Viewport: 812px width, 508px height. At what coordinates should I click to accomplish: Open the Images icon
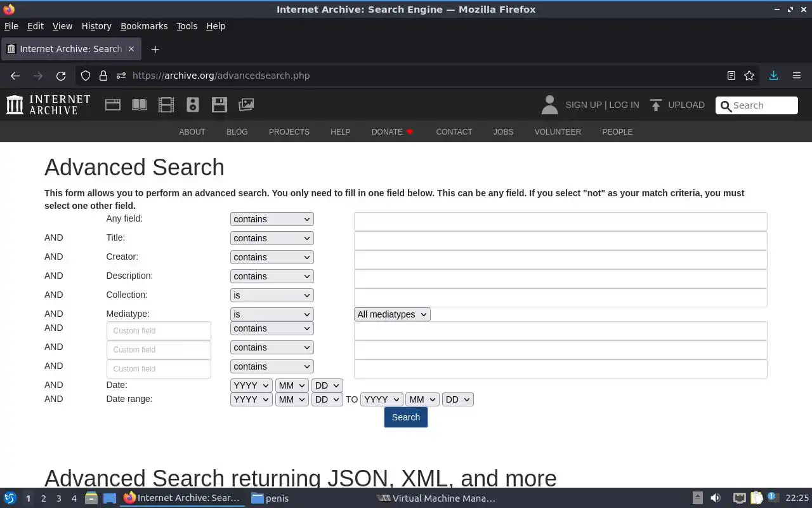pyautogui.click(x=246, y=105)
